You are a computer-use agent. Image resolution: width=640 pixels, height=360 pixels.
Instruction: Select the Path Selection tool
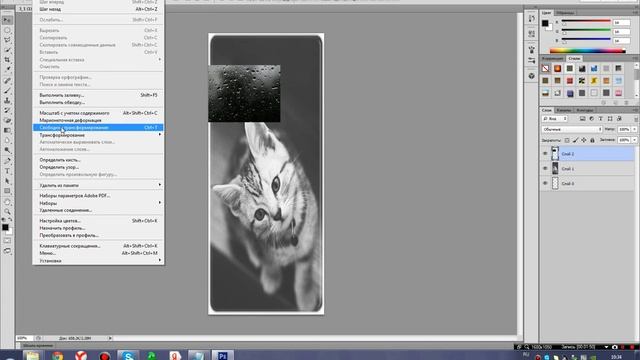pyautogui.click(x=7, y=181)
